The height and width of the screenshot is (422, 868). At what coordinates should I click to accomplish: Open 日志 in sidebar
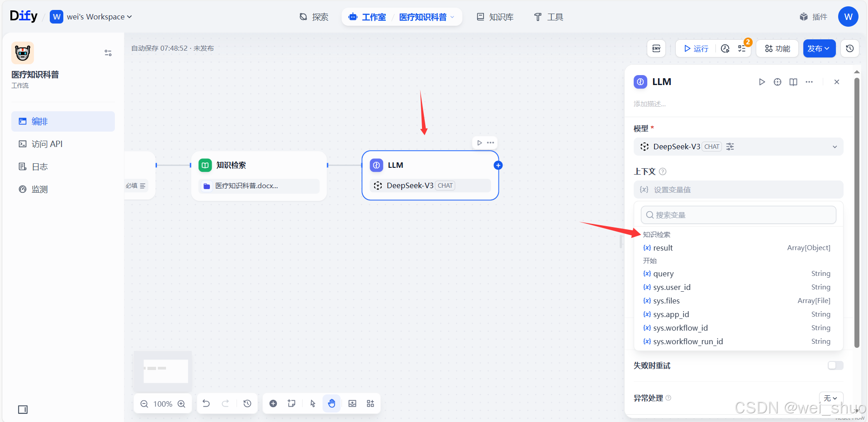pyautogui.click(x=63, y=166)
